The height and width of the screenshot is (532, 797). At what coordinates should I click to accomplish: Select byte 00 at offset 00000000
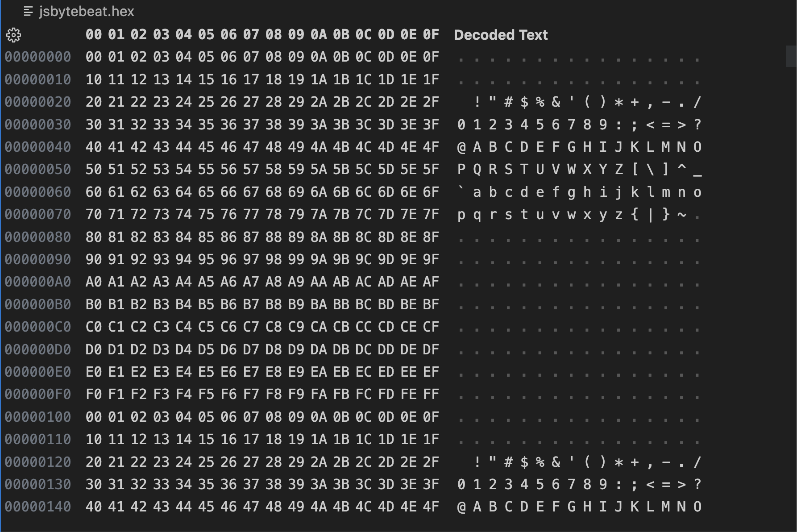pos(94,57)
